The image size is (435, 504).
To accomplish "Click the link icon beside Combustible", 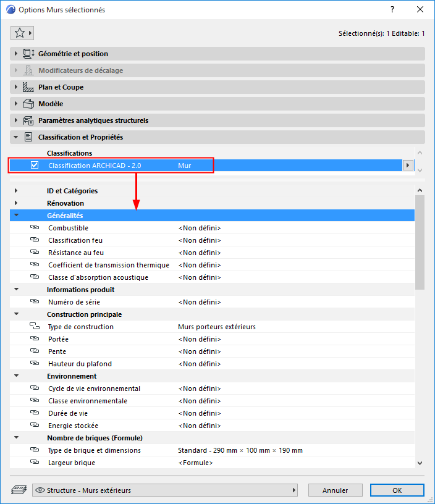I will [35, 227].
